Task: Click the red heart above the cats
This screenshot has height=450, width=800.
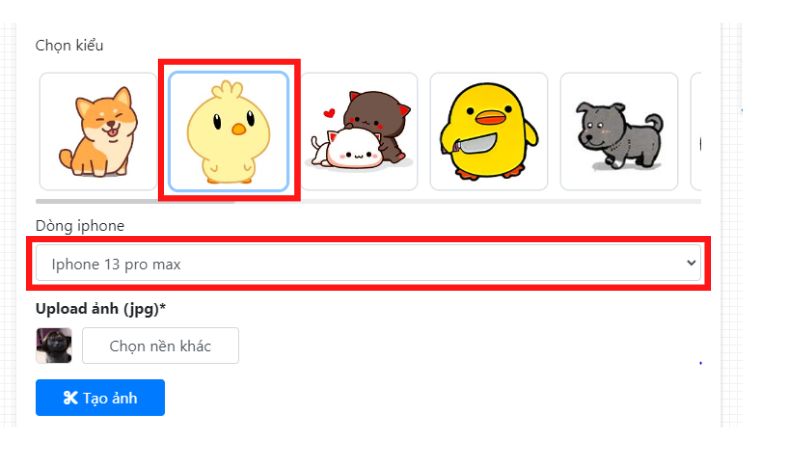Action: pyautogui.click(x=329, y=112)
